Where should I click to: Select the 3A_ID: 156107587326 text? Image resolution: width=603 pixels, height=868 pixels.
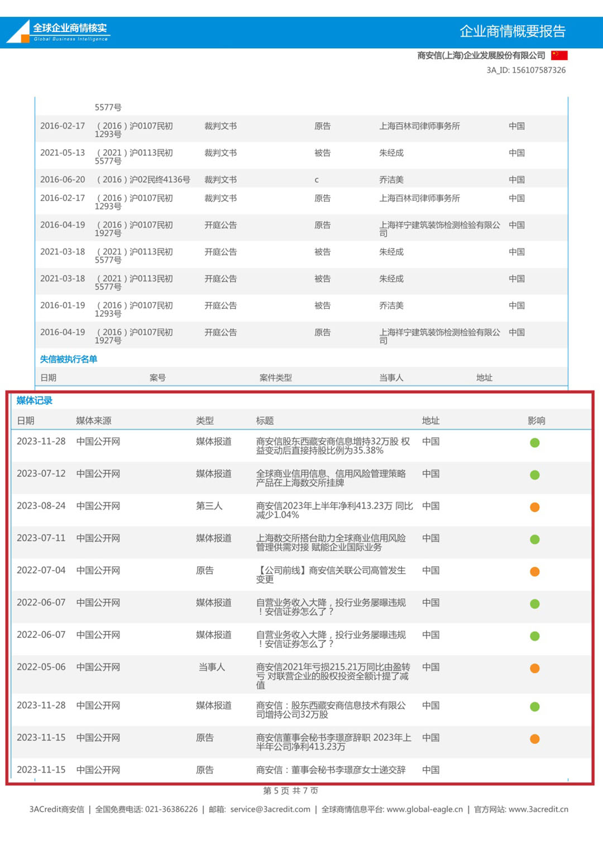pyautogui.click(x=526, y=70)
